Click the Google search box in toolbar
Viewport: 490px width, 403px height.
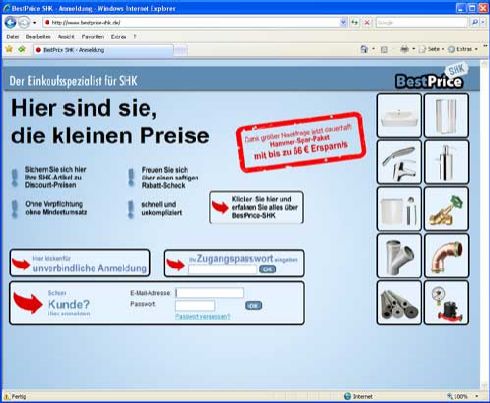(x=421, y=23)
